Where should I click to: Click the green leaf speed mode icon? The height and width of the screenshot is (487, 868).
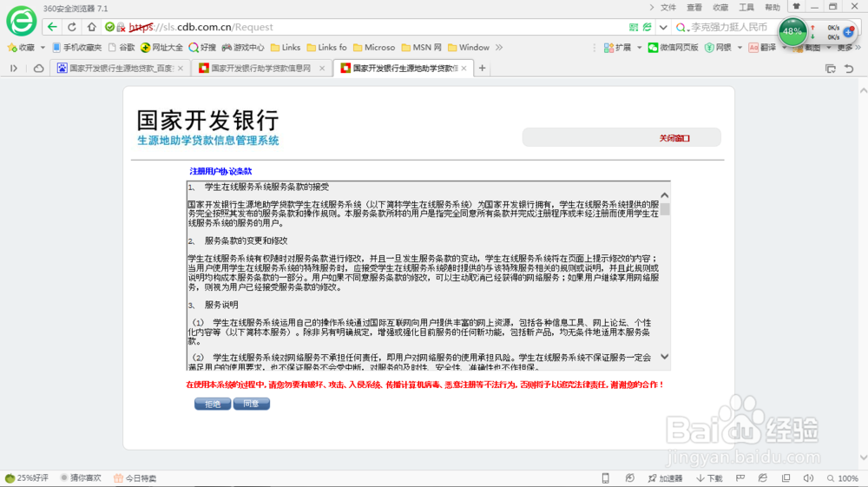[647, 27]
